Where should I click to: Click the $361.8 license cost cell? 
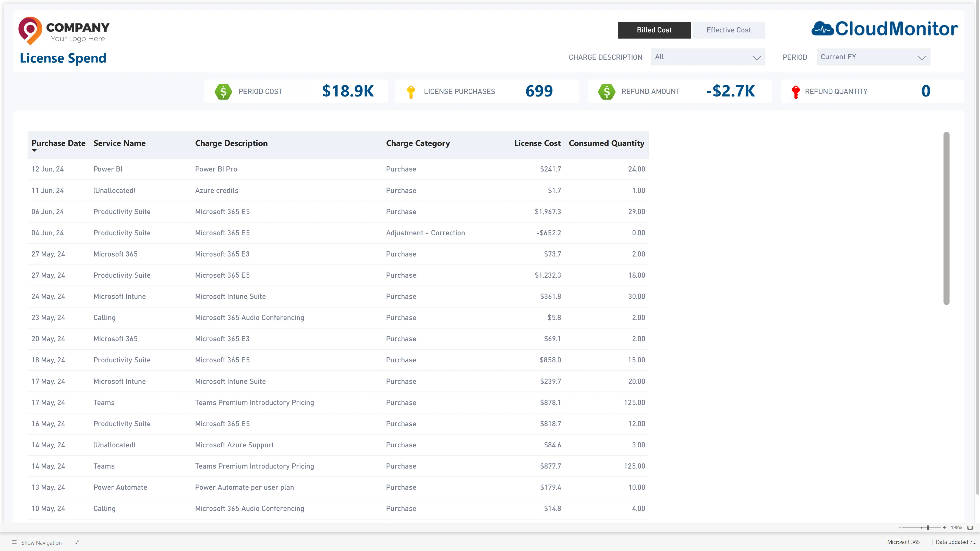click(x=550, y=297)
